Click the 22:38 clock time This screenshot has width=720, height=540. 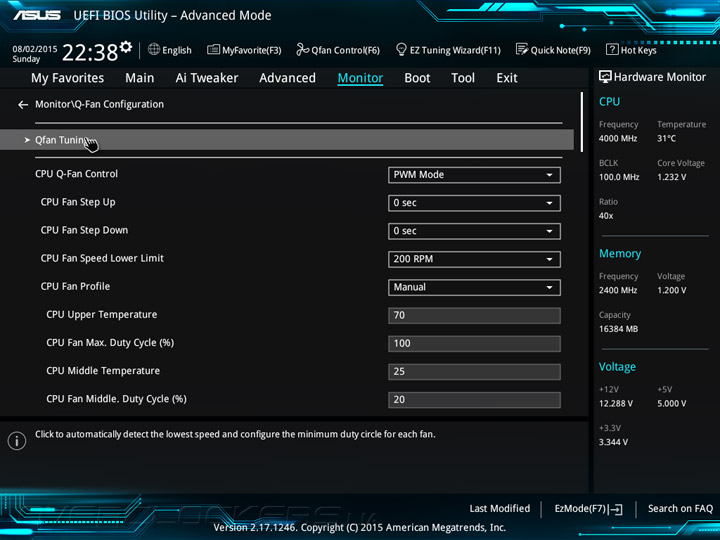(90, 52)
